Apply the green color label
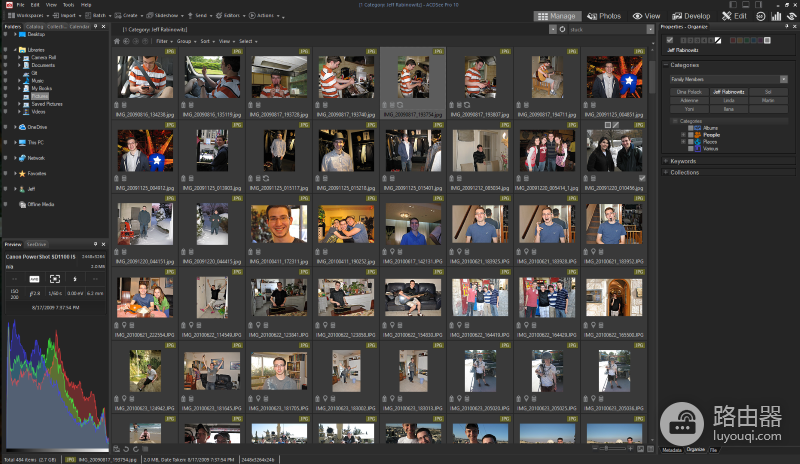Image resolution: width=800 pixels, height=464 pixels. 746,40
